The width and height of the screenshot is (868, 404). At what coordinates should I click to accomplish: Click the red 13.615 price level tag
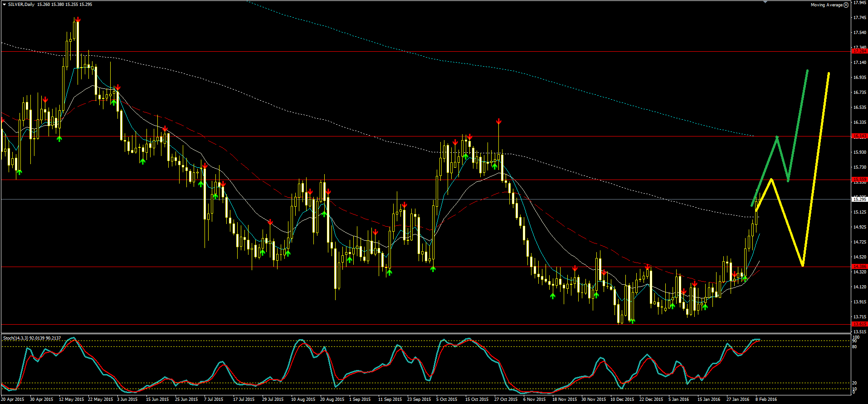[x=860, y=324]
